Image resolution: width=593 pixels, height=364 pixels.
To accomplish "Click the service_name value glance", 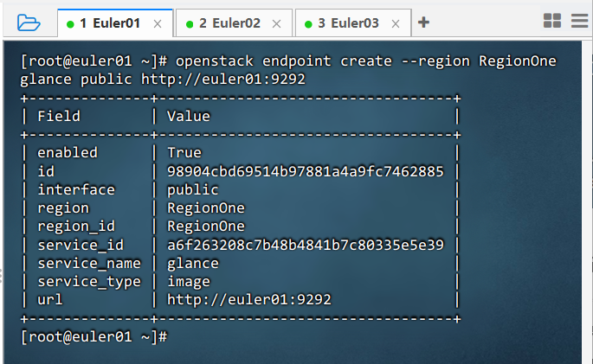I will (x=193, y=264).
